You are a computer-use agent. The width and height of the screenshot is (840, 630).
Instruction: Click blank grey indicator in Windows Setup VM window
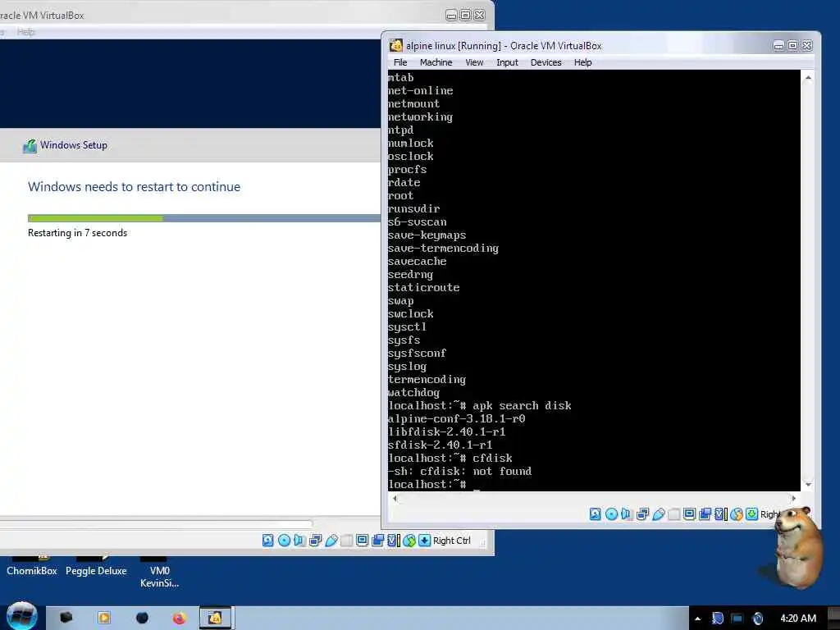tap(347, 541)
